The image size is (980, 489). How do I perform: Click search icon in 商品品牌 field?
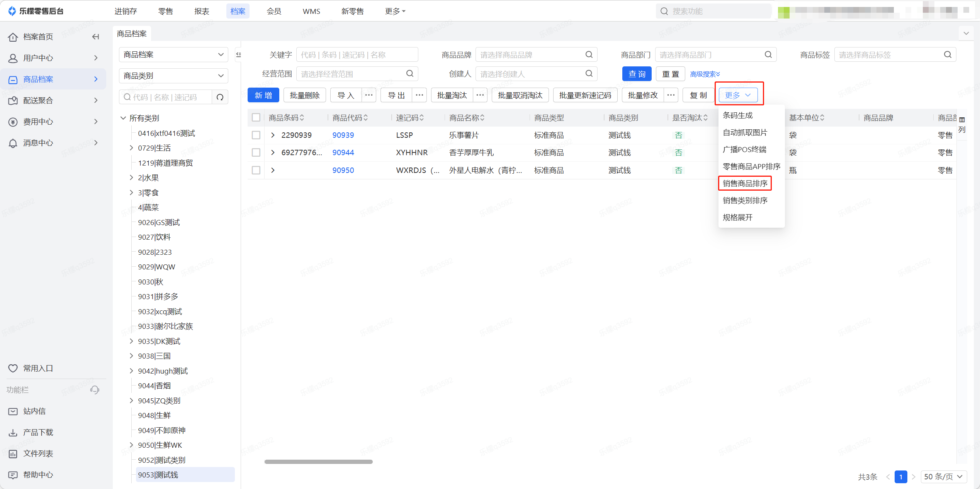tap(589, 54)
